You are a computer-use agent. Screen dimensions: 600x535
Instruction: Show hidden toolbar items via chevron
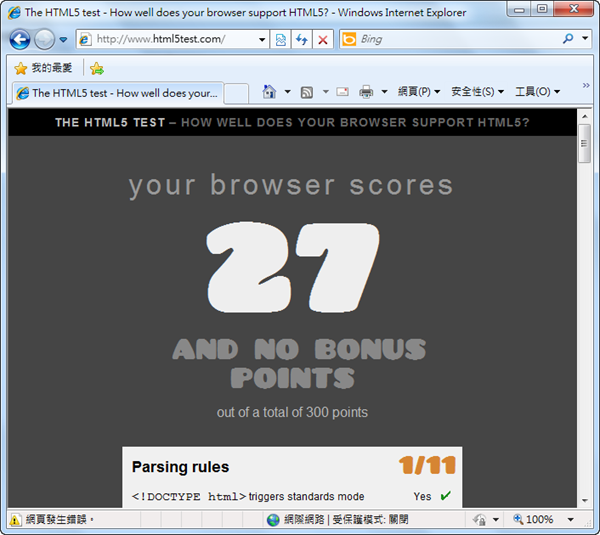tap(586, 85)
